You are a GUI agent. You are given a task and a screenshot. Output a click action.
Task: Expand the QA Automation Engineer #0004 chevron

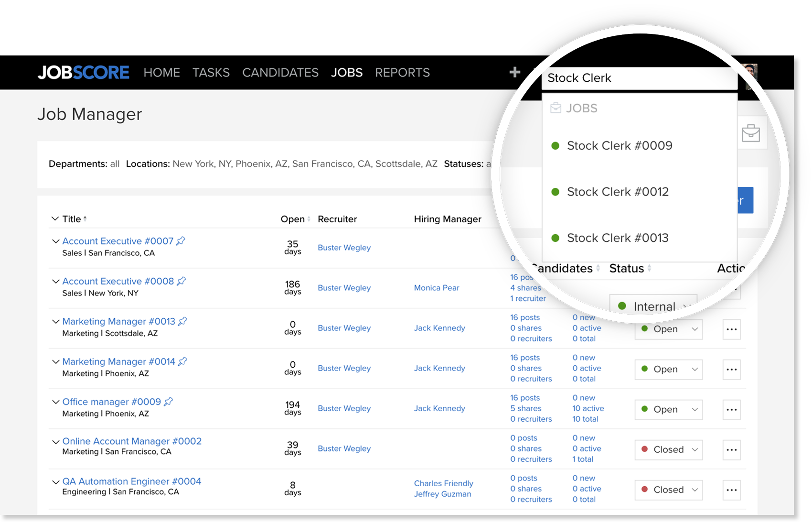[x=55, y=481]
